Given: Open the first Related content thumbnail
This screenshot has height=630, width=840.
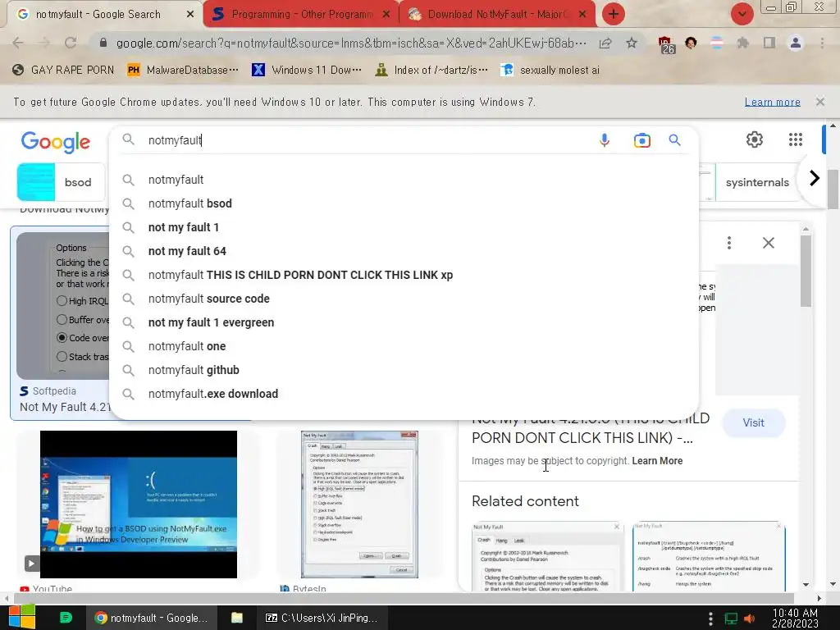Looking at the screenshot, I should click(548, 557).
